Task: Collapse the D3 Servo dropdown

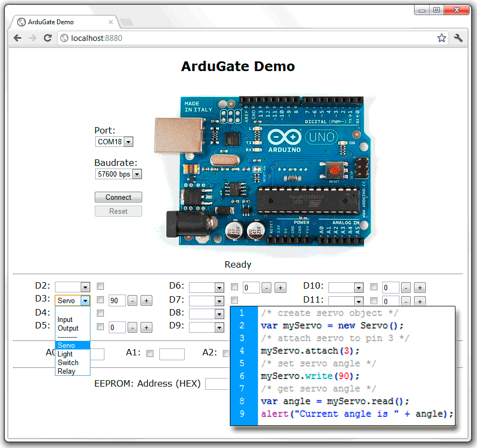Action: pyautogui.click(x=72, y=300)
